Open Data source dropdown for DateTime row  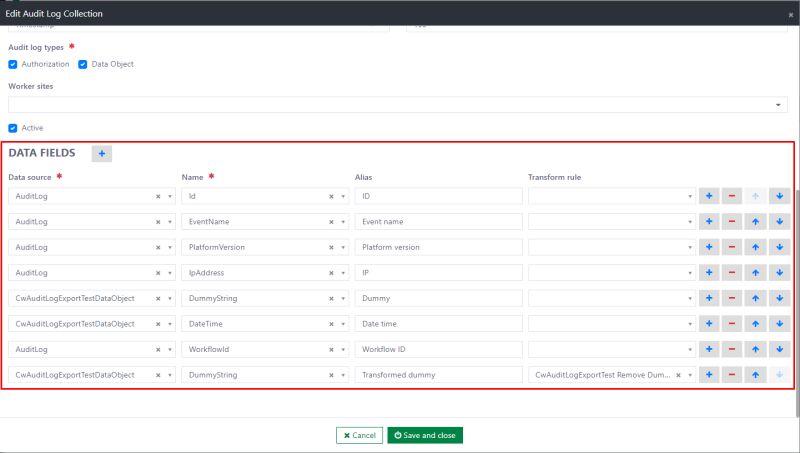(170, 324)
